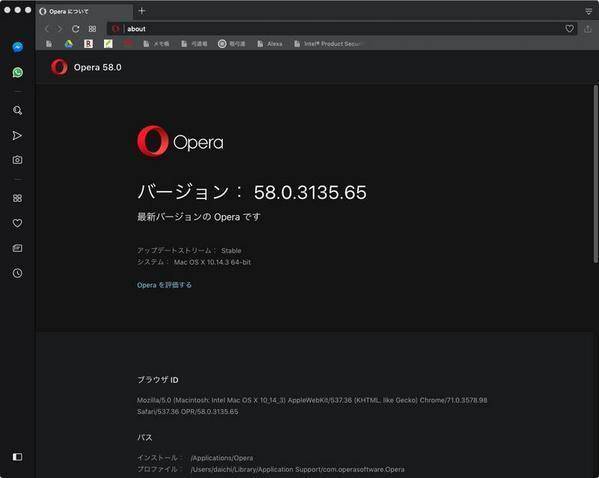599x478 pixels.
Task: Reload the current page
Action: 76,29
